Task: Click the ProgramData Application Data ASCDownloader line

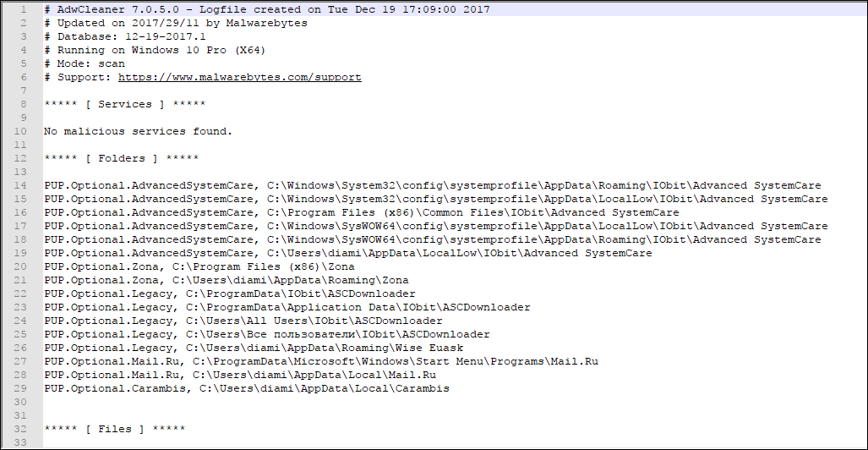Action: [x=287, y=307]
